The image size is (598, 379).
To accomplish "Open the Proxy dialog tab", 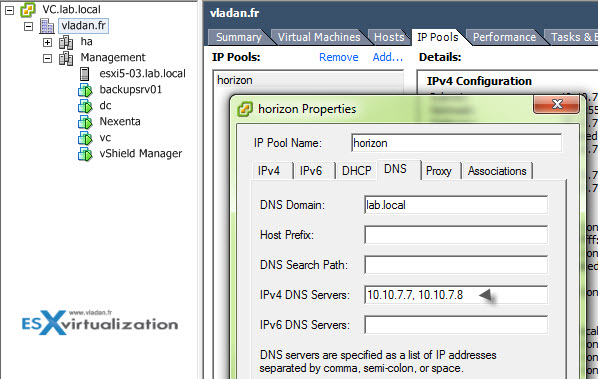I will tap(439, 170).
